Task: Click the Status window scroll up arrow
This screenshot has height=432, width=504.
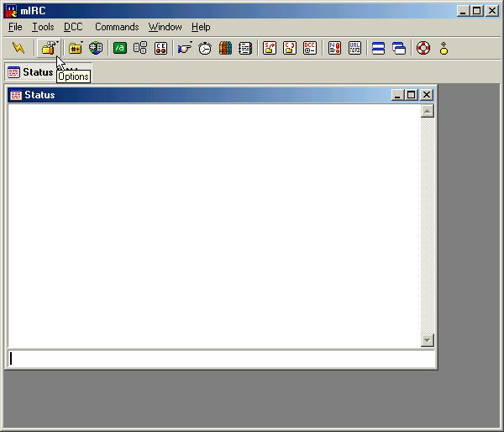Action: click(428, 111)
